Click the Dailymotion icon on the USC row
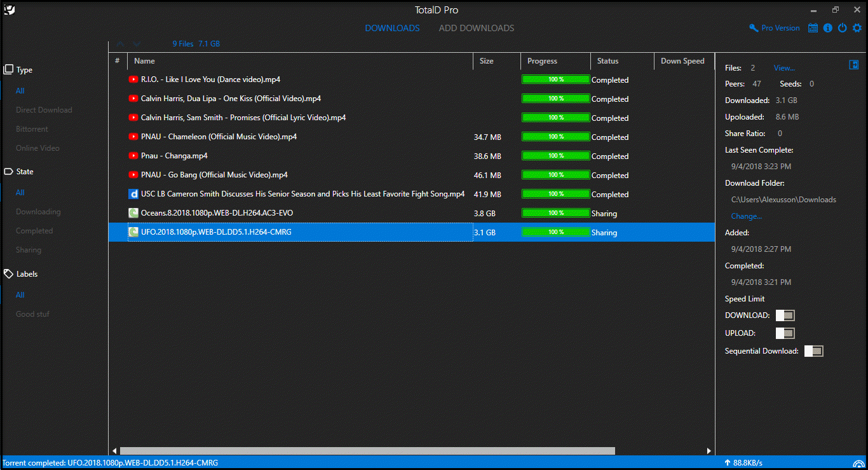 pyautogui.click(x=133, y=194)
